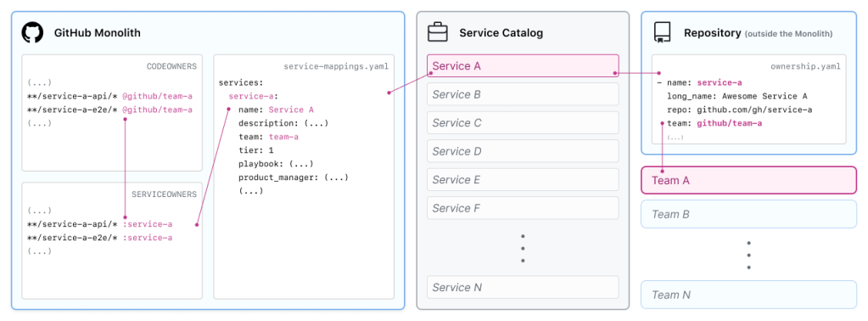Click the product_manager: (...) line

point(294,177)
